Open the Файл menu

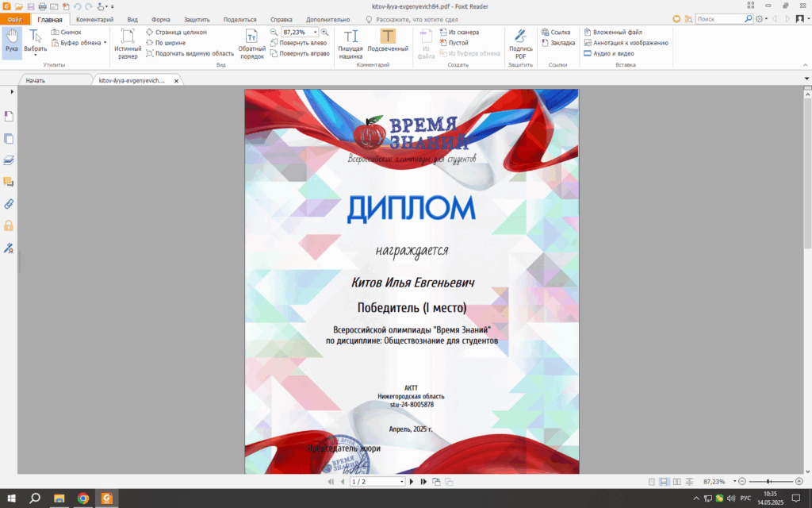pyautogui.click(x=14, y=20)
